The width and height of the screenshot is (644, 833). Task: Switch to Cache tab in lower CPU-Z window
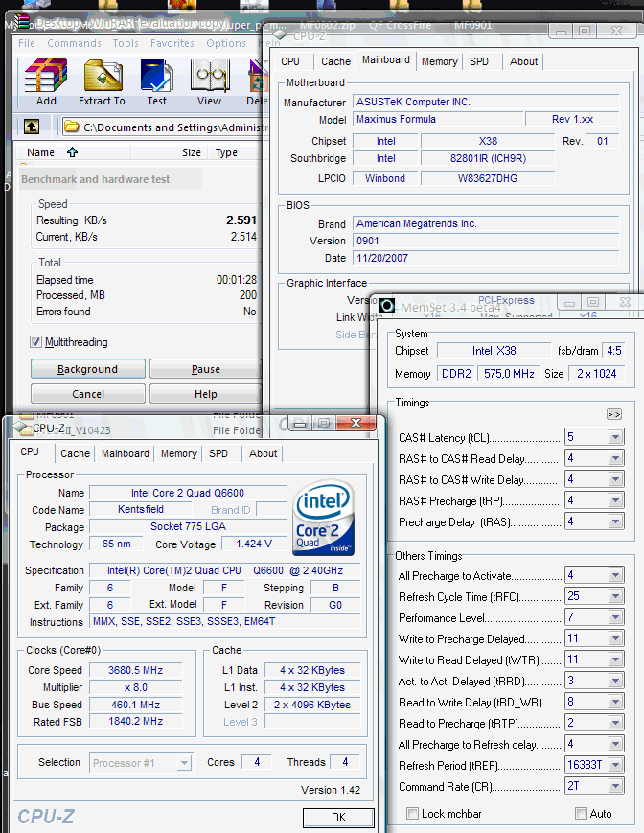(x=75, y=453)
